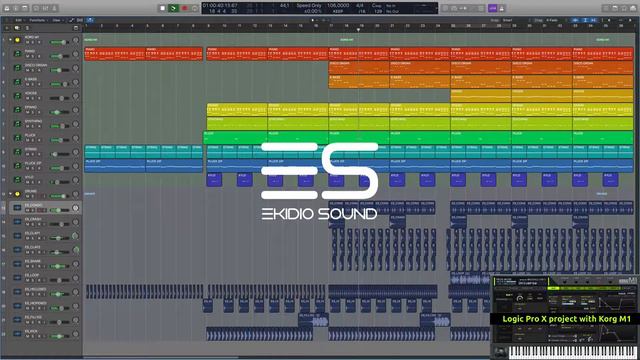Click the DISCO ORGAN track icon
Screen dimensions: 640x360
pos(17,67)
